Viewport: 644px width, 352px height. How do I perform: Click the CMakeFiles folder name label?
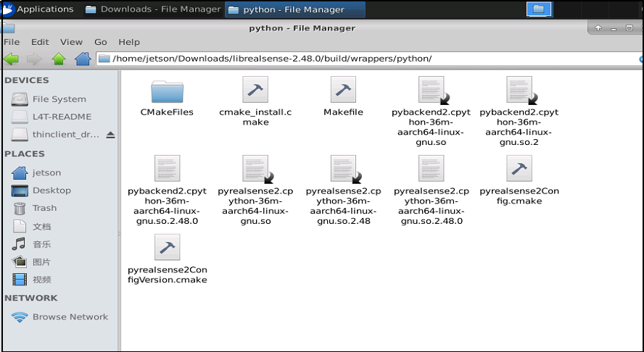pyautogui.click(x=167, y=112)
